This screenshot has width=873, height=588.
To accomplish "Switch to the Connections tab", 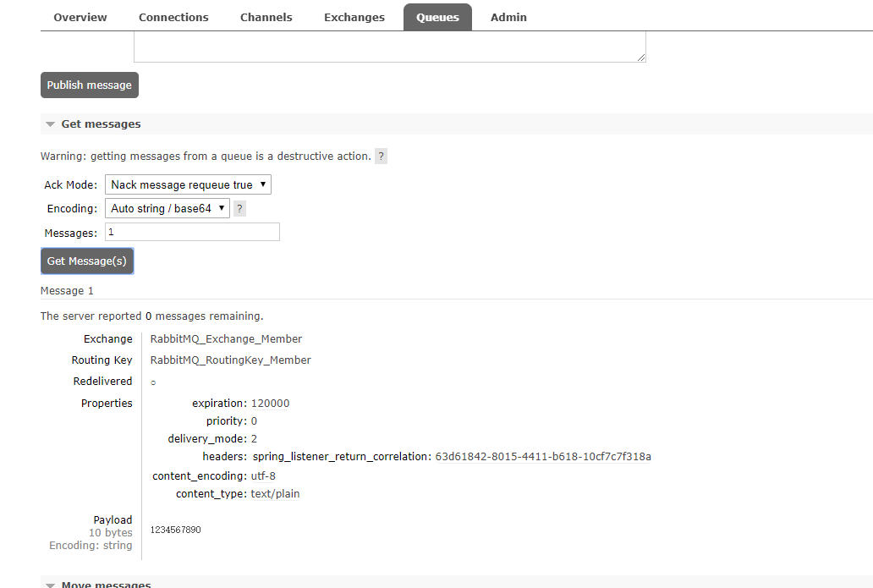I will (173, 17).
